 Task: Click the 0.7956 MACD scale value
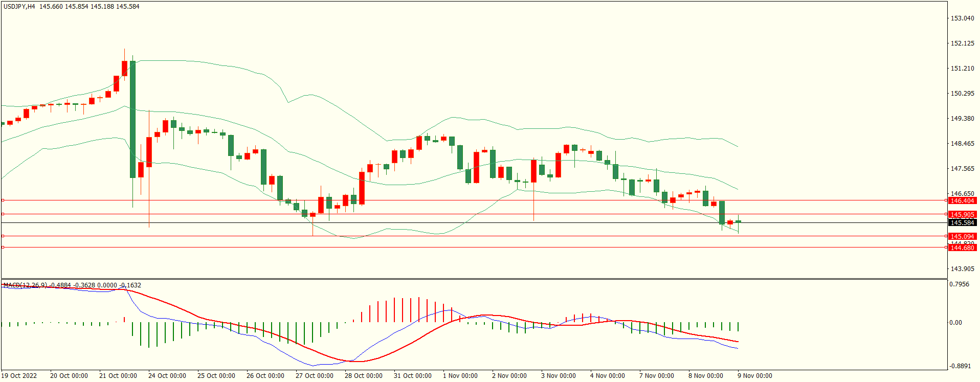(x=959, y=284)
